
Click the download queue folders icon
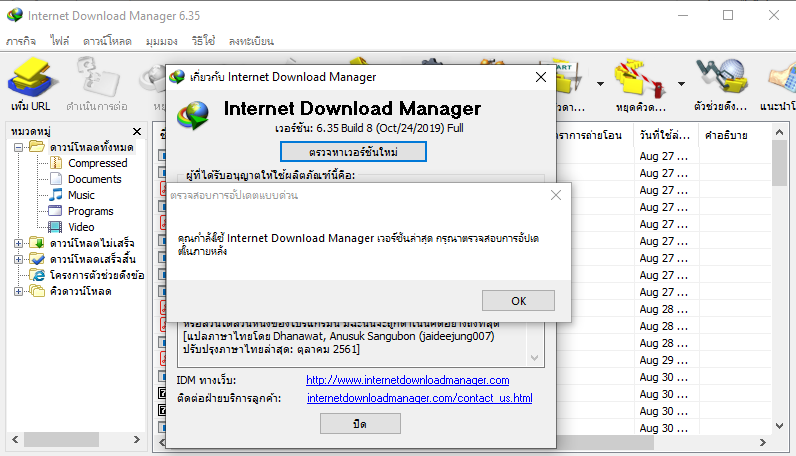37,291
